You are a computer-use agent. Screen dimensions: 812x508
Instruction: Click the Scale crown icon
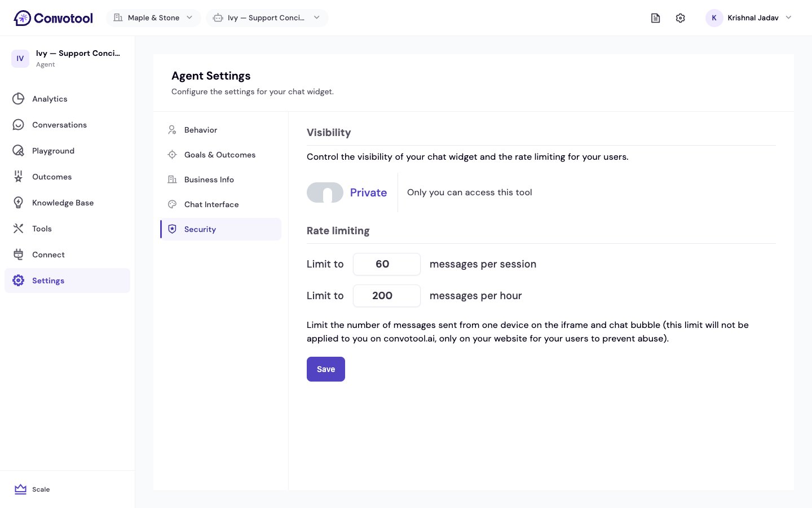(x=21, y=489)
